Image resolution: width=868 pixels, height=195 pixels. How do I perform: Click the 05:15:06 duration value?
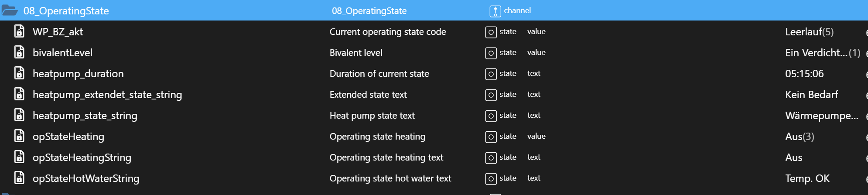click(x=804, y=74)
